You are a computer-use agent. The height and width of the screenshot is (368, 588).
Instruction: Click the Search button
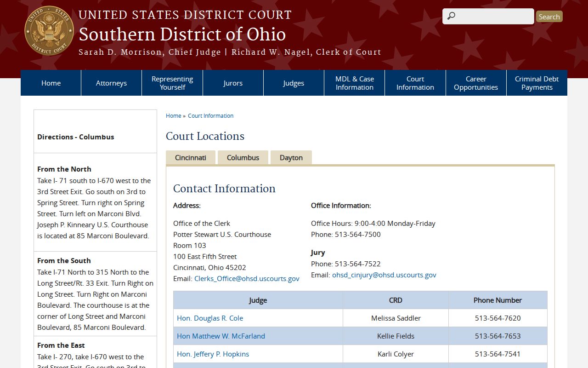549,17
